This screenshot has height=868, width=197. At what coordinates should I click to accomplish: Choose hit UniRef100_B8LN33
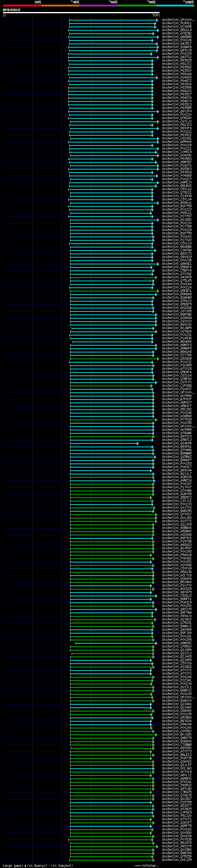pos(177,186)
